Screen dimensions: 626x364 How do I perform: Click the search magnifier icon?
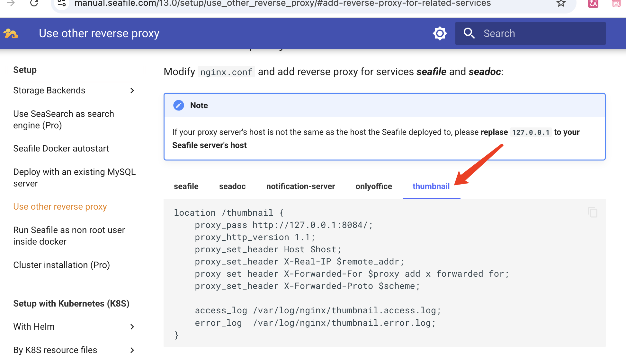point(469,33)
